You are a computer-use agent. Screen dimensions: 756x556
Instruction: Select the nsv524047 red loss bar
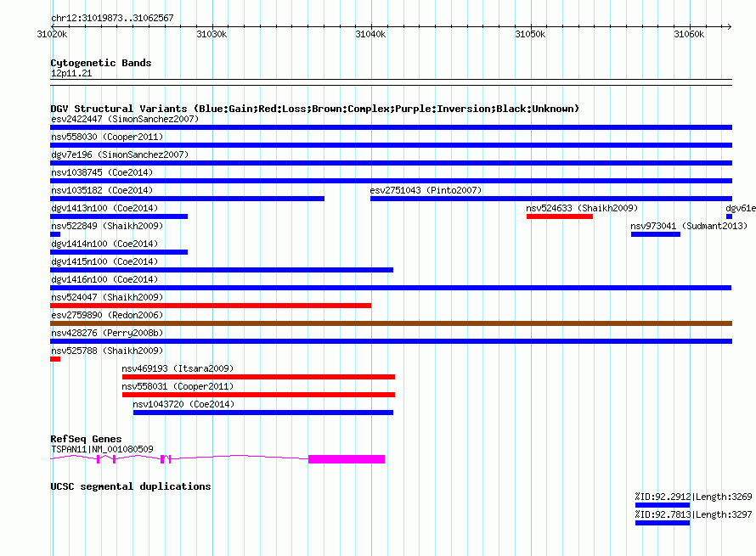211,306
